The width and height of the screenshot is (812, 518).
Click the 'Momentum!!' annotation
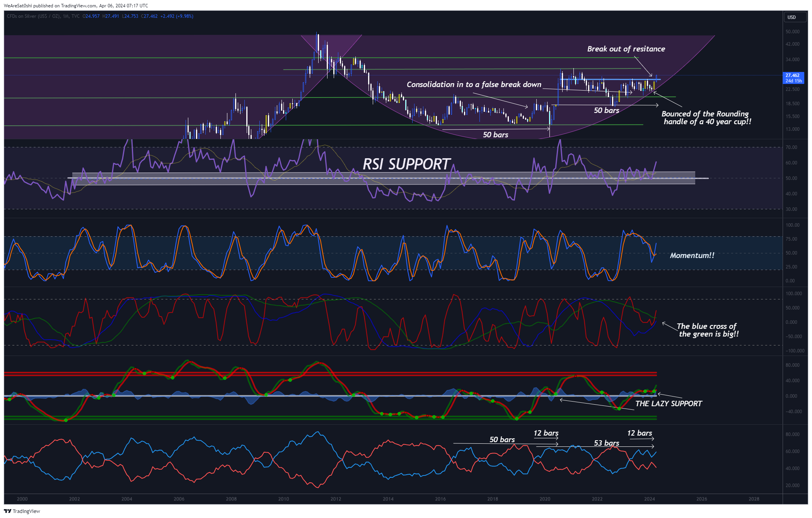coord(692,255)
